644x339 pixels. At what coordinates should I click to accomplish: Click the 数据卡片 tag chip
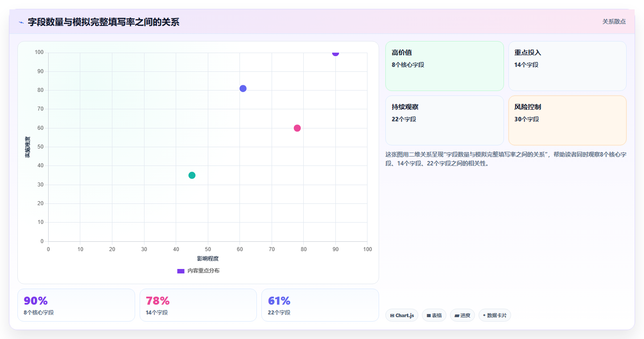tap(495, 315)
